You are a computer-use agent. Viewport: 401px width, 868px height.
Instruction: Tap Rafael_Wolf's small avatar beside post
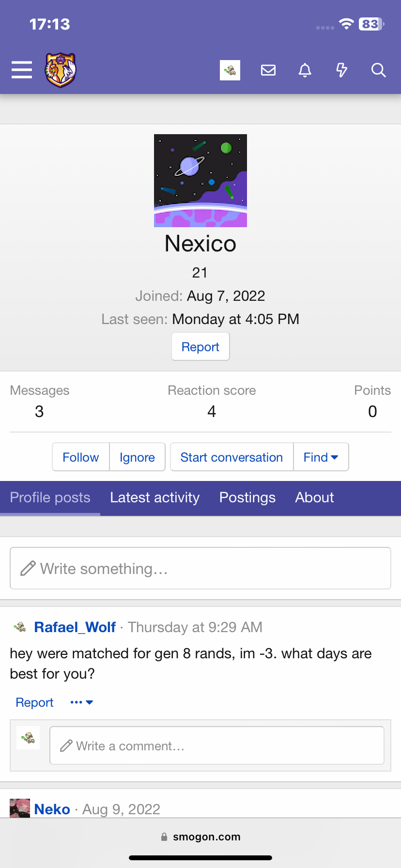tap(20, 627)
